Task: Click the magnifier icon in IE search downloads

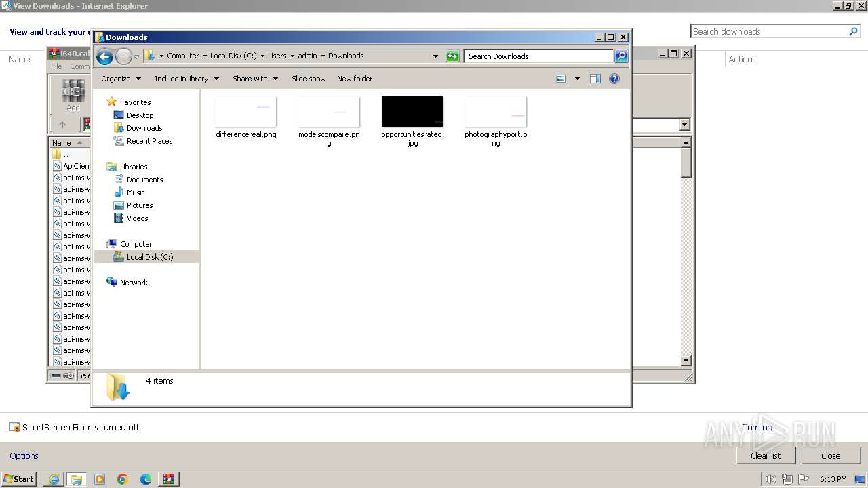Action: click(x=853, y=31)
